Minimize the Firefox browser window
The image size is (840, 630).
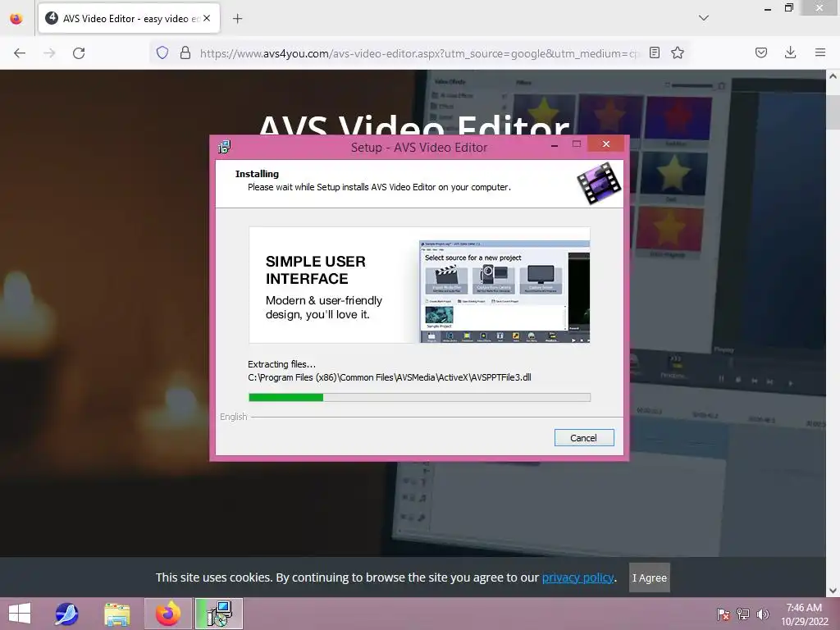click(768, 8)
